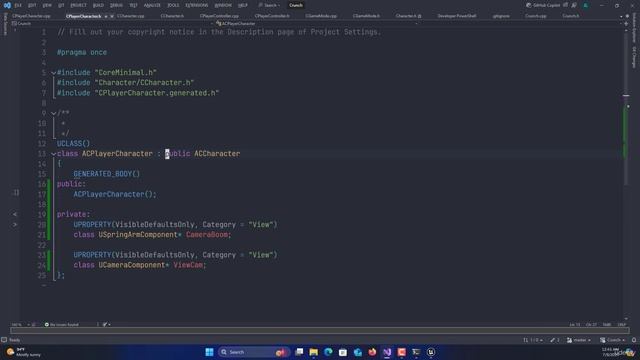Open the Project menu
This screenshot has height=360, width=640.
(x=78, y=5)
